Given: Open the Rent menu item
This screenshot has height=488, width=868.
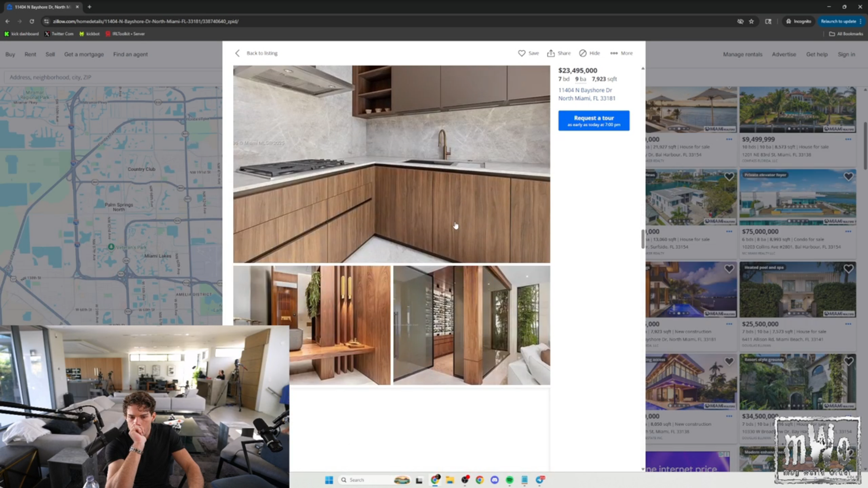Looking at the screenshot, I should click(x=30, y=54).
